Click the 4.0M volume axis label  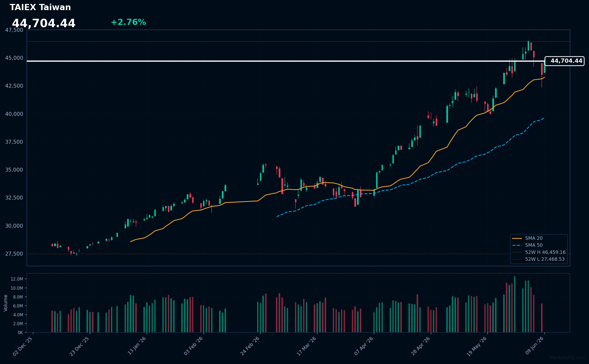tap(18, 315)
